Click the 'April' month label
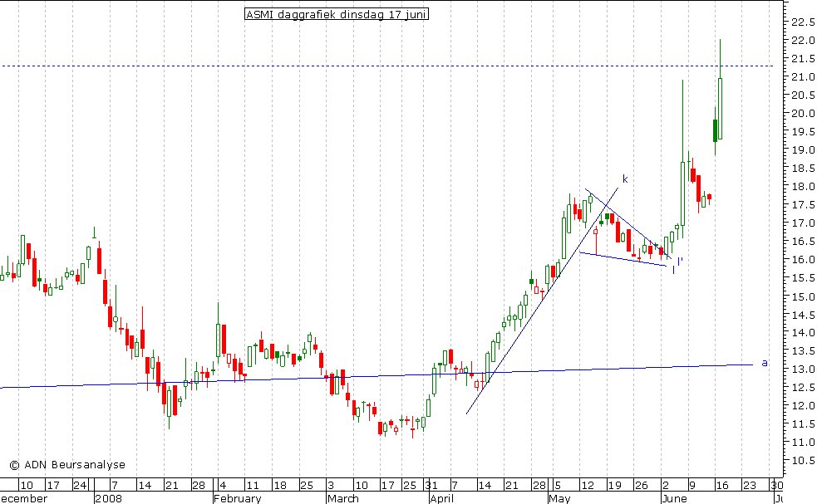 (442, 498)
